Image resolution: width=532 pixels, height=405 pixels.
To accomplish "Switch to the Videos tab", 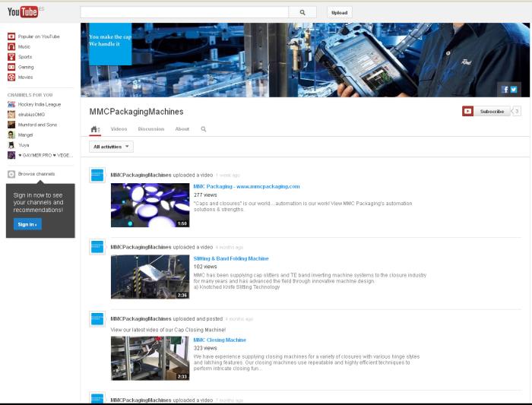I will [x=119, y=129].
